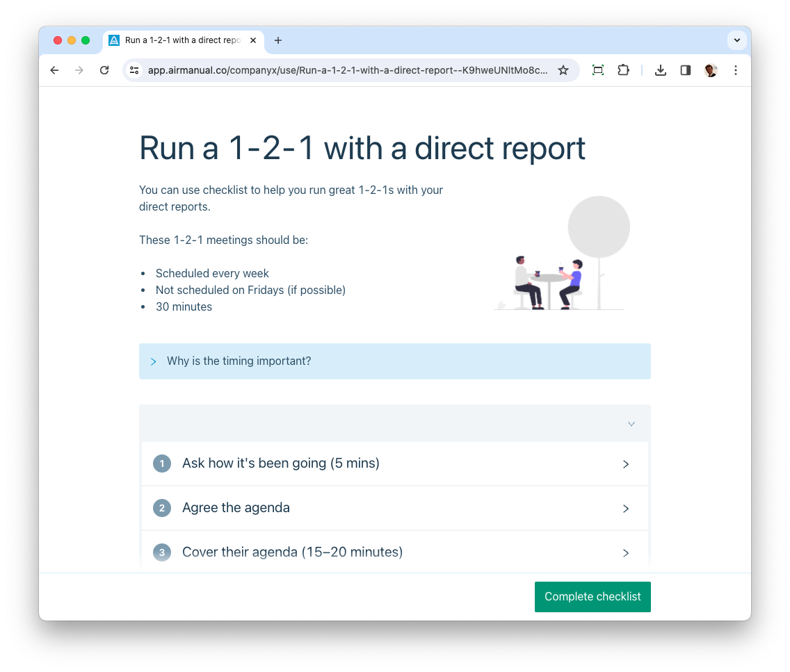Click the 'Scheduled every week' bullet
This screenshot has height=672, width=790.
pyautogui.click(x=212, y=273)
